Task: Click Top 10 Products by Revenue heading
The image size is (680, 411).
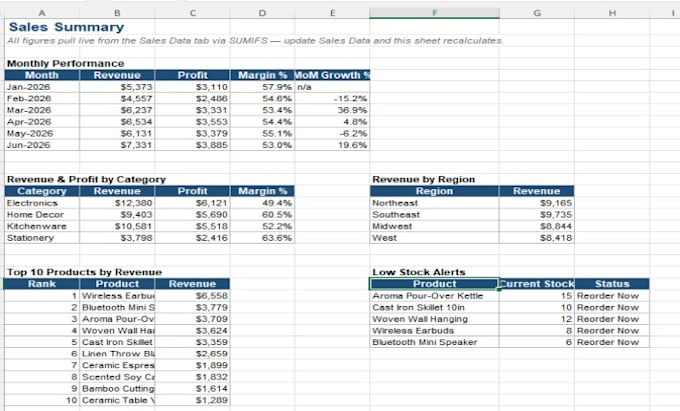Action: click(x=84, y=272)
